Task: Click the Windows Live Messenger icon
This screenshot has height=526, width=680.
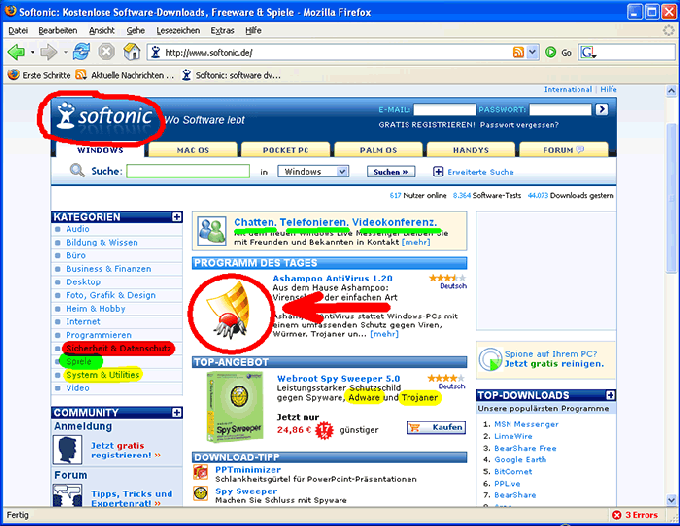Action: point(212,231)
